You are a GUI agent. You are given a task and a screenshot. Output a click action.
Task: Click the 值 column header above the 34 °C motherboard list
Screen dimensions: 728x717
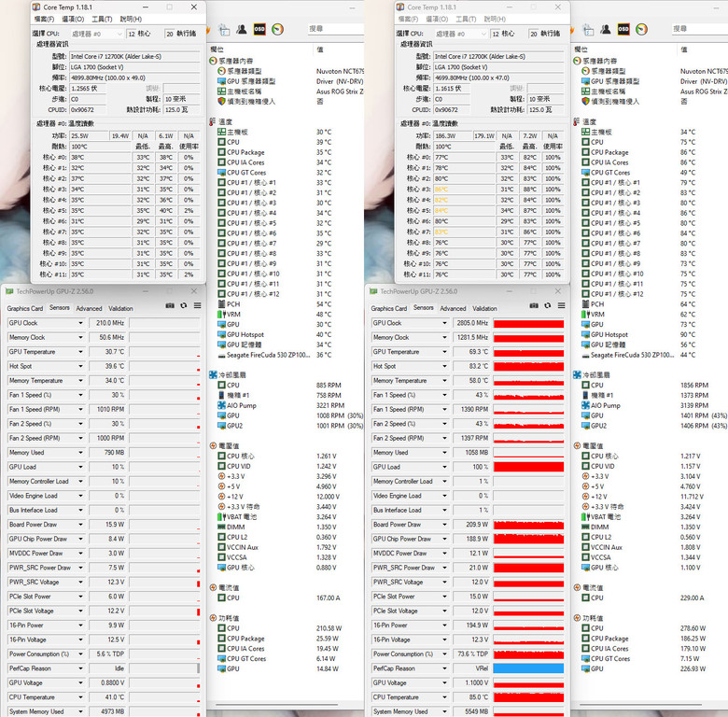pyautogui.click(x=683, y=49)
